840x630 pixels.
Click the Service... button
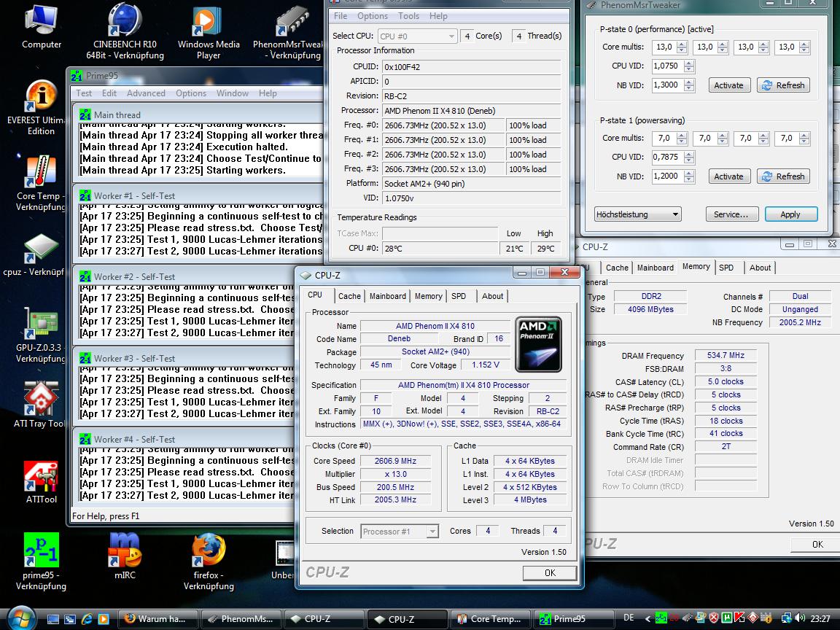732,214
